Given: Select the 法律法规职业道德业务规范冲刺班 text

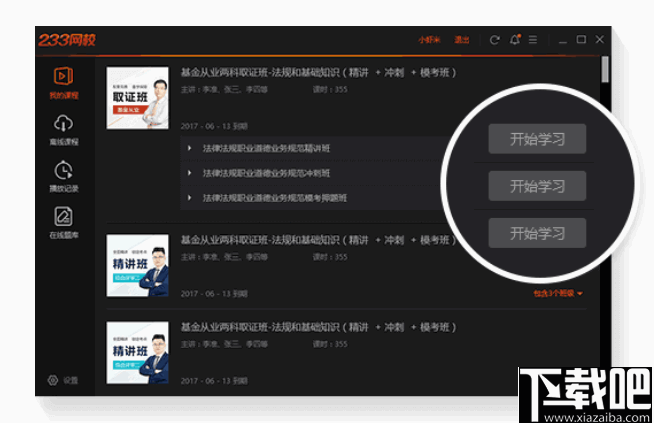Looking at the screenshot, I should (x=266, y=173).
